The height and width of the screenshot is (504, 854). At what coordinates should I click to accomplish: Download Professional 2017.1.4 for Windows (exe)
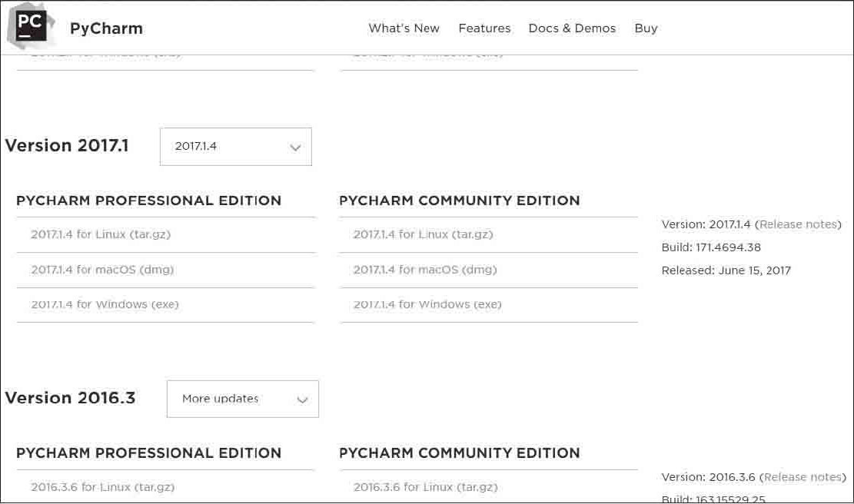(x=105, y=305)
